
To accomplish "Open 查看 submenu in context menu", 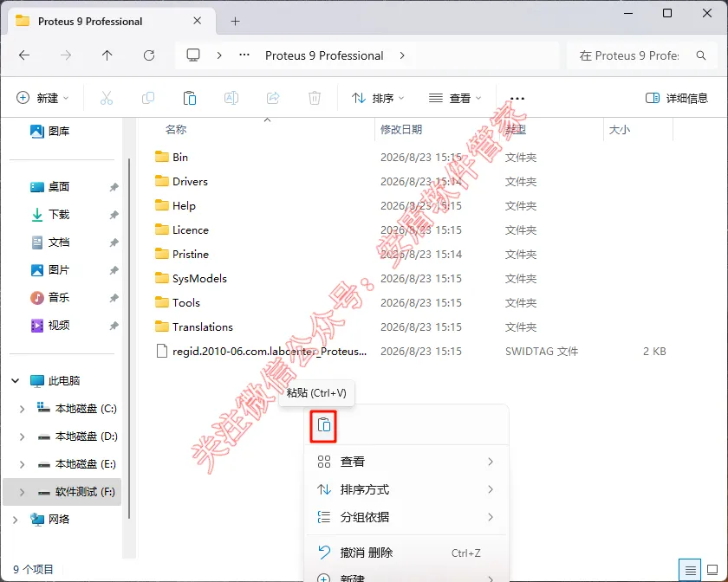I will pyautogui.click(x=406, y=462).
